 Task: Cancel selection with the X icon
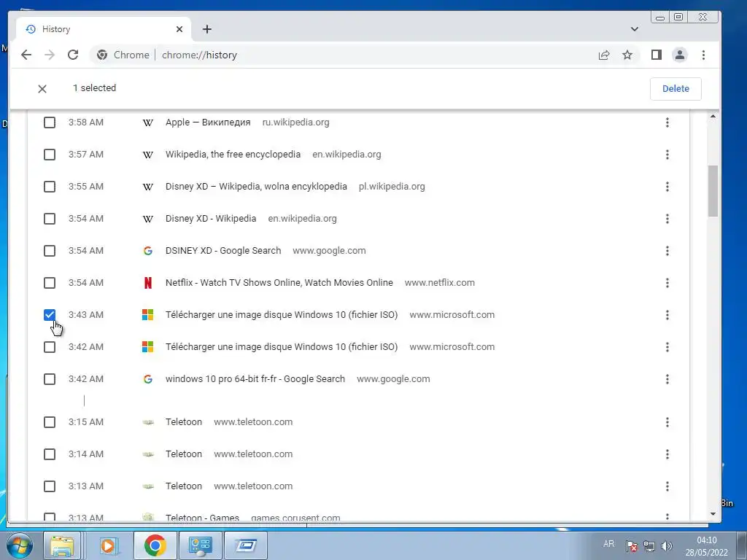[42, 88]
